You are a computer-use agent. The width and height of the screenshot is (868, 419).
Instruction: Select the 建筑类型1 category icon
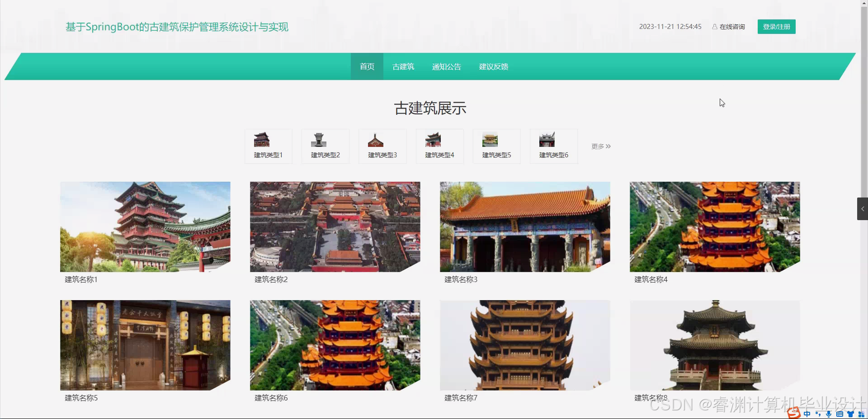pyautogui.click(x=261, y=140)
